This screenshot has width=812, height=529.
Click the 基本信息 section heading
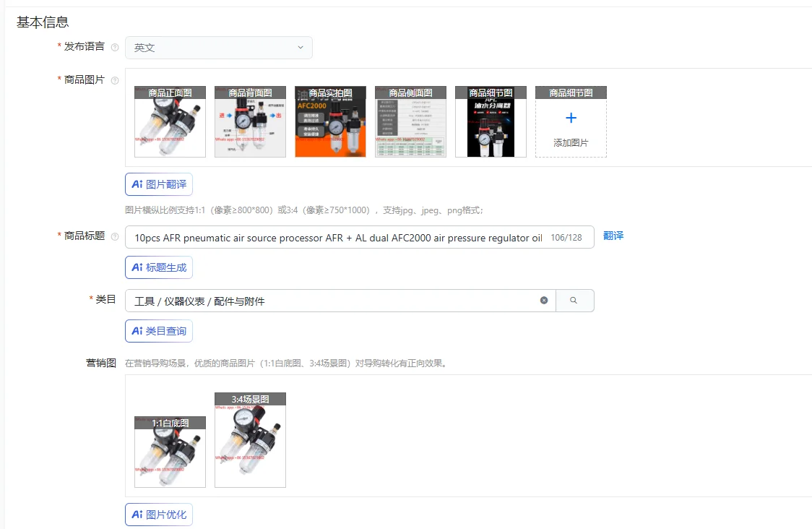coord(43,22)
